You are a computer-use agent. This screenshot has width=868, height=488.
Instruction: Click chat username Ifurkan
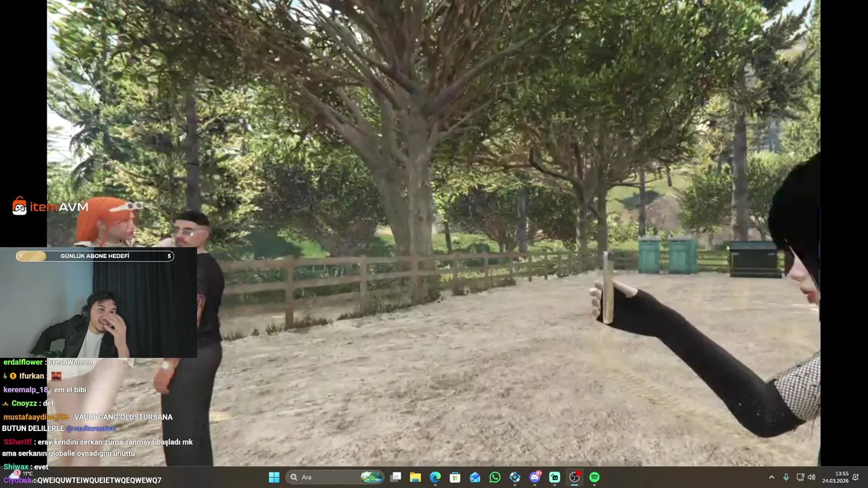click(x=32, y=376)
